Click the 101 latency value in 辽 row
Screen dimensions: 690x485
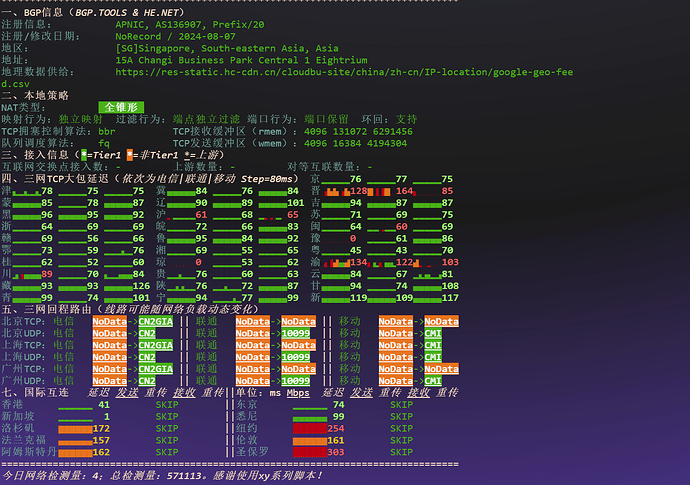coord(296,203)
